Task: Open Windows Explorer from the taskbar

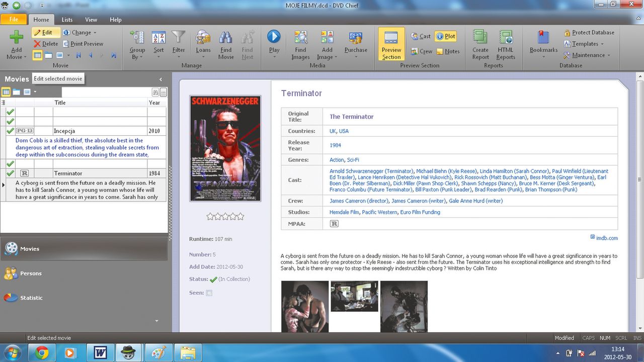Action: click(188, 353)
